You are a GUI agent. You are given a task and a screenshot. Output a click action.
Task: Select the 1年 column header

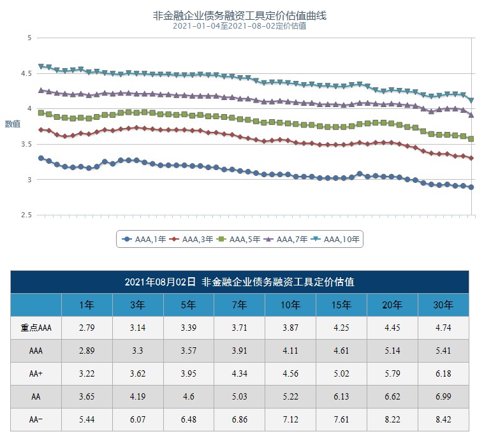coord(87,305)
